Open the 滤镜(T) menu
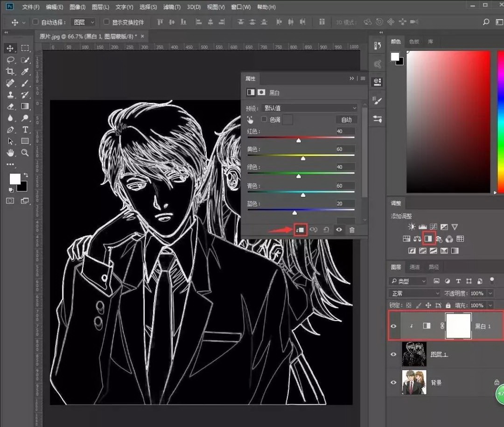504x427 pixels. click(x=171, y=7)
